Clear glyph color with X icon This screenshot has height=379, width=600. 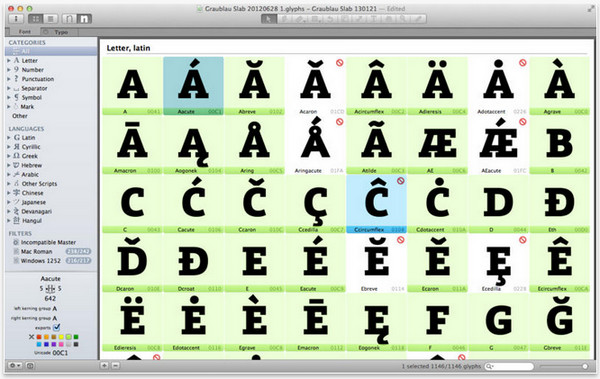(x=31, y=337)
